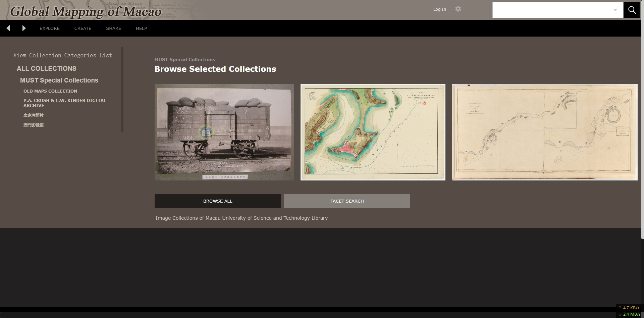Click the Image Collections description text
Image resolution: width=644 pixels, height=318 pixels.
241,218
